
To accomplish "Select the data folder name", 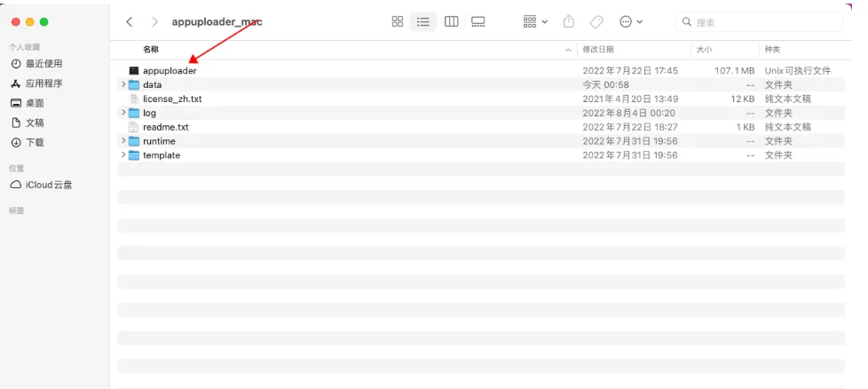I will [153, 84].
